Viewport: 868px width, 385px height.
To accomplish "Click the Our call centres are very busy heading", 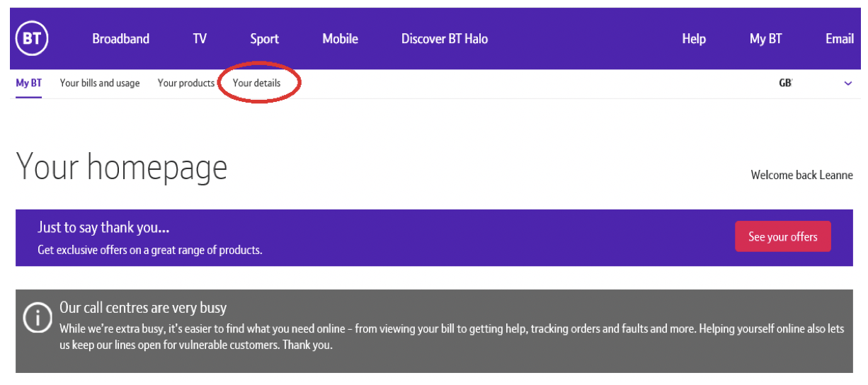I will coord(143,308).
